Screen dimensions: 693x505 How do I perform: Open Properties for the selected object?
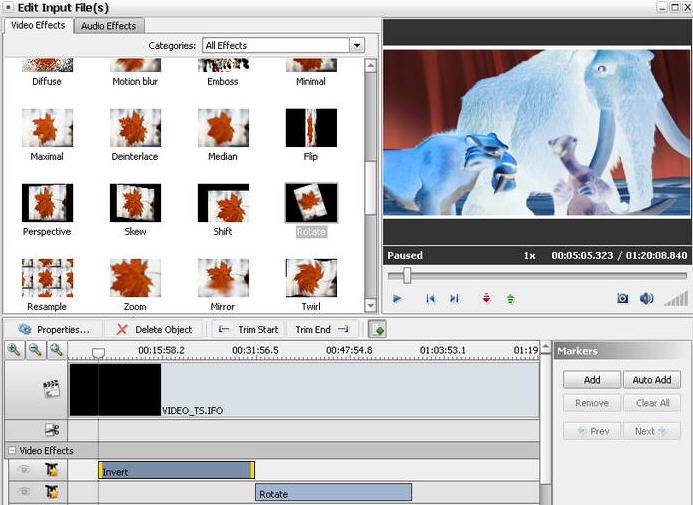[x=53, y=329]
